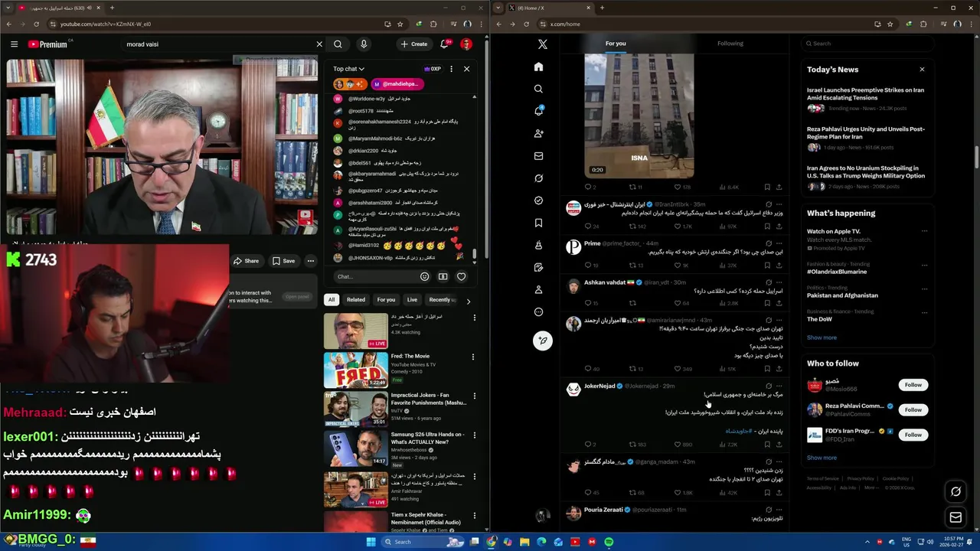Select the Live filter chip
Screen dimensions: 980x551
(412, 300)
